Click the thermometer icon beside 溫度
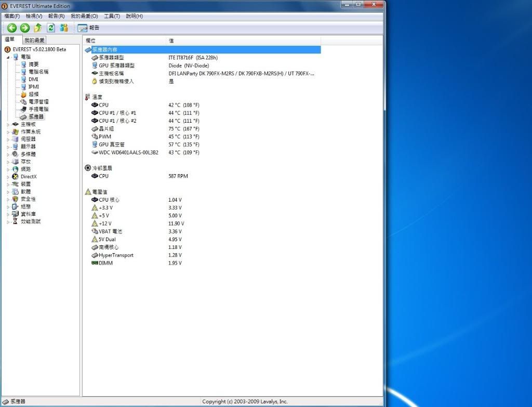 [x=87, y=97]
